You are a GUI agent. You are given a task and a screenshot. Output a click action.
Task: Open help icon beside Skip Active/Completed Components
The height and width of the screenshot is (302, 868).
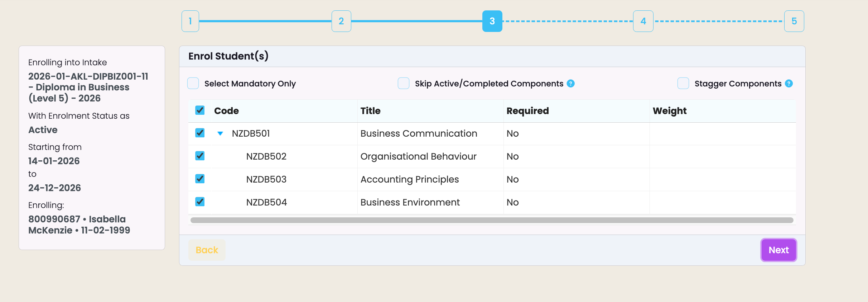[571, 84]
